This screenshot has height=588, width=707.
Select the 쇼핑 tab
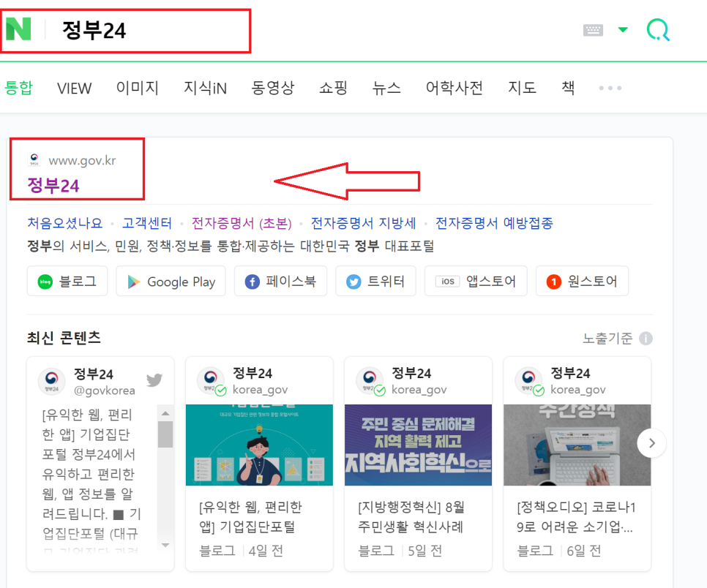pos(333,88)
